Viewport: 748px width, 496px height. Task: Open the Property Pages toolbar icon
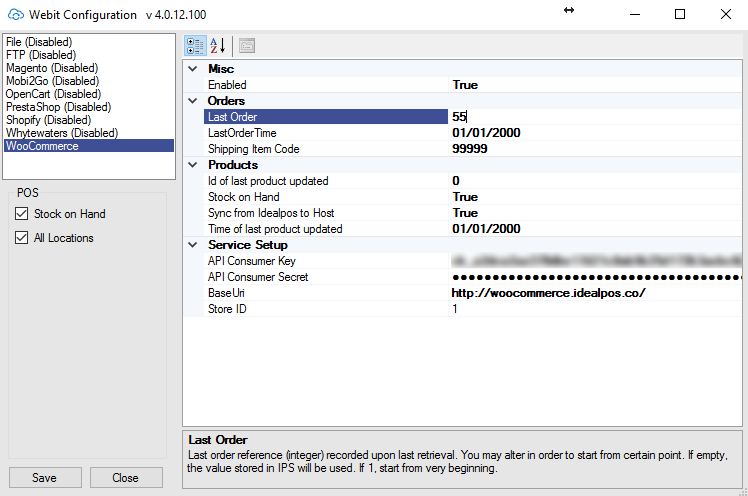[247, 46]
